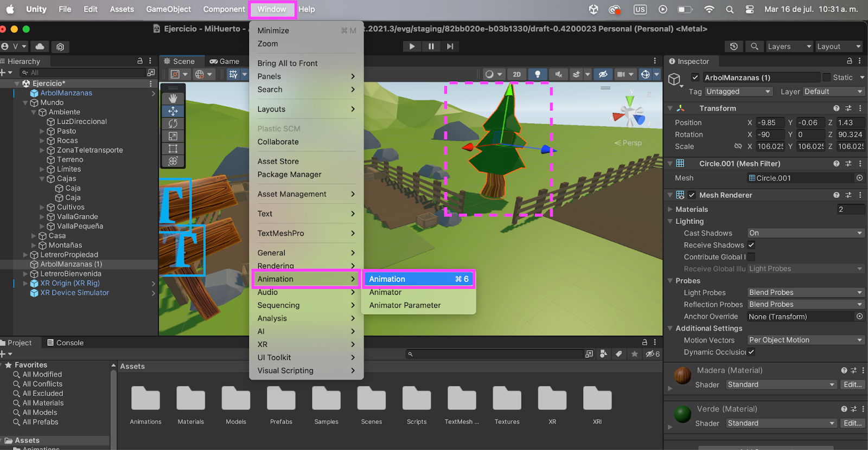Click the Step frame button
Viewport: 868px width, 450px height.
click(x=450, y=47)
